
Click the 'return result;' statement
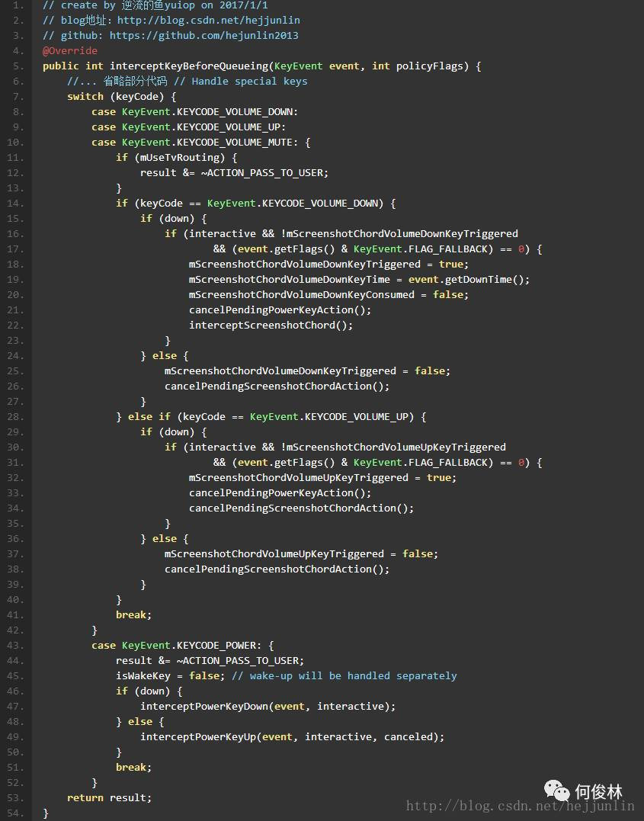click(110, 798)
